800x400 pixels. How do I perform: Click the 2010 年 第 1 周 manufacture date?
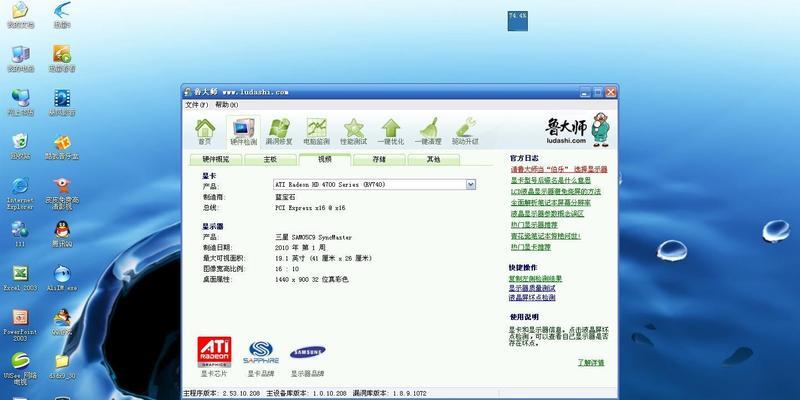300,247
